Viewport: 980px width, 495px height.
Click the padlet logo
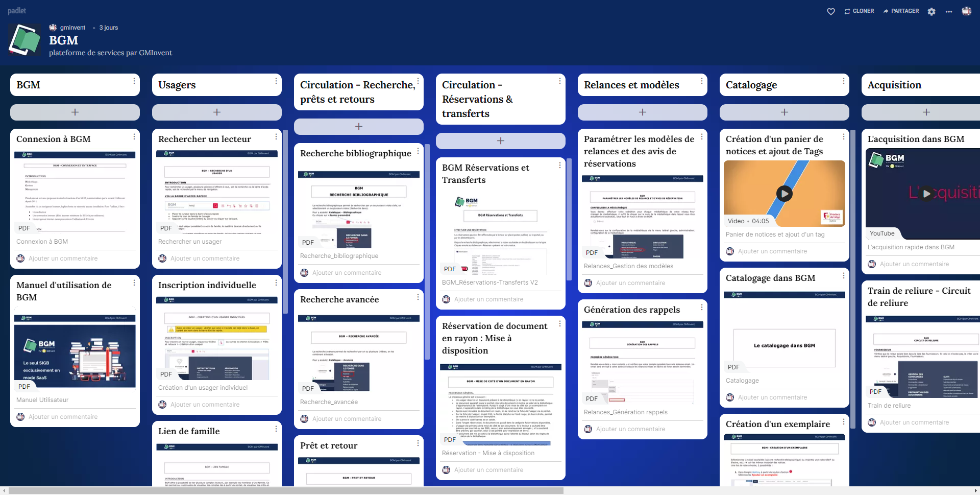point(17,11)
